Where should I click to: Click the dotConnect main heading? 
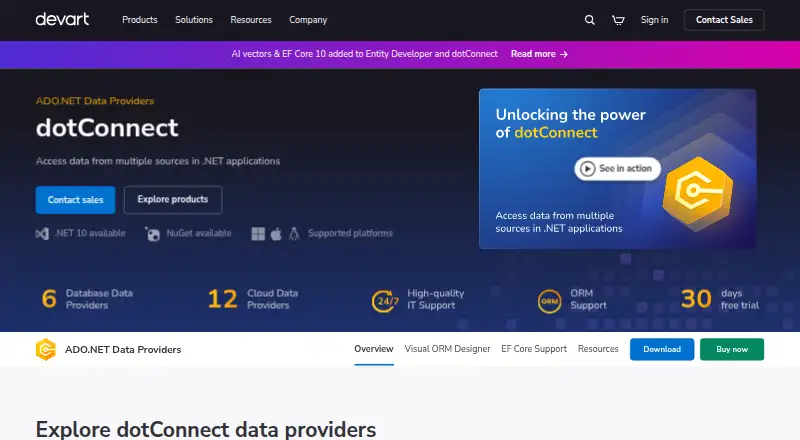[x=107, y=128]
